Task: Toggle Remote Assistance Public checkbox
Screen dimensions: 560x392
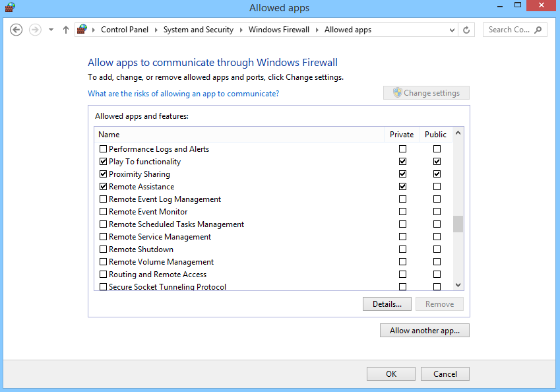Action: coord(437,187)
